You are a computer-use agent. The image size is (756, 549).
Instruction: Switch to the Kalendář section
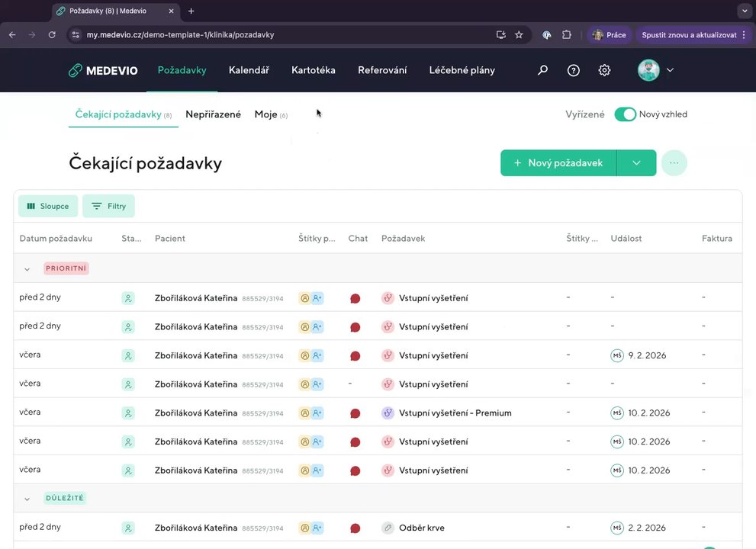coord(249,70)
